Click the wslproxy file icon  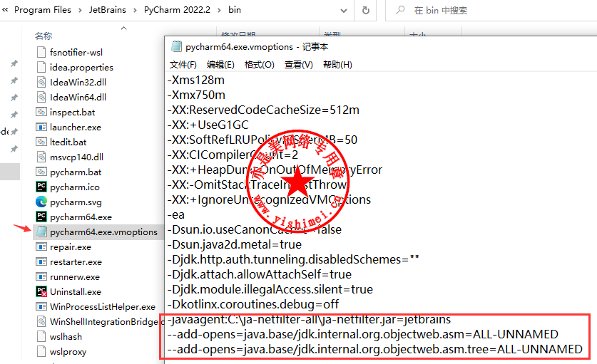coord(41,351)
